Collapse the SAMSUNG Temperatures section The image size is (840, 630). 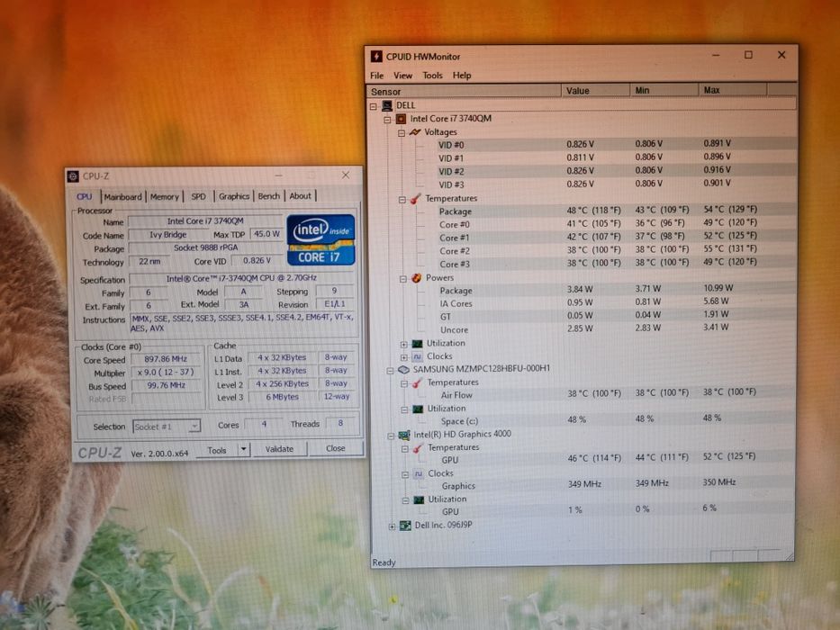404,383
